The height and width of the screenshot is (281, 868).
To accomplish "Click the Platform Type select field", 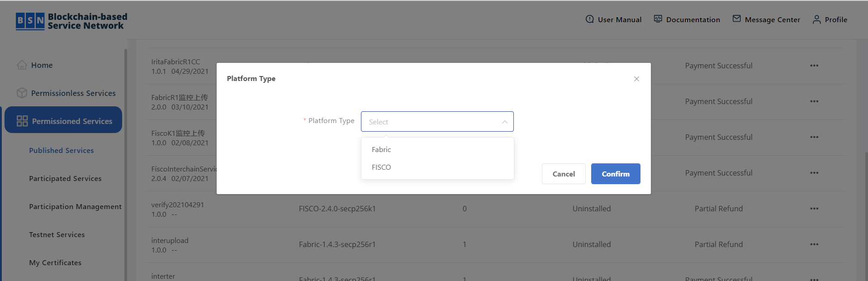I will click(x=437, y=122).
